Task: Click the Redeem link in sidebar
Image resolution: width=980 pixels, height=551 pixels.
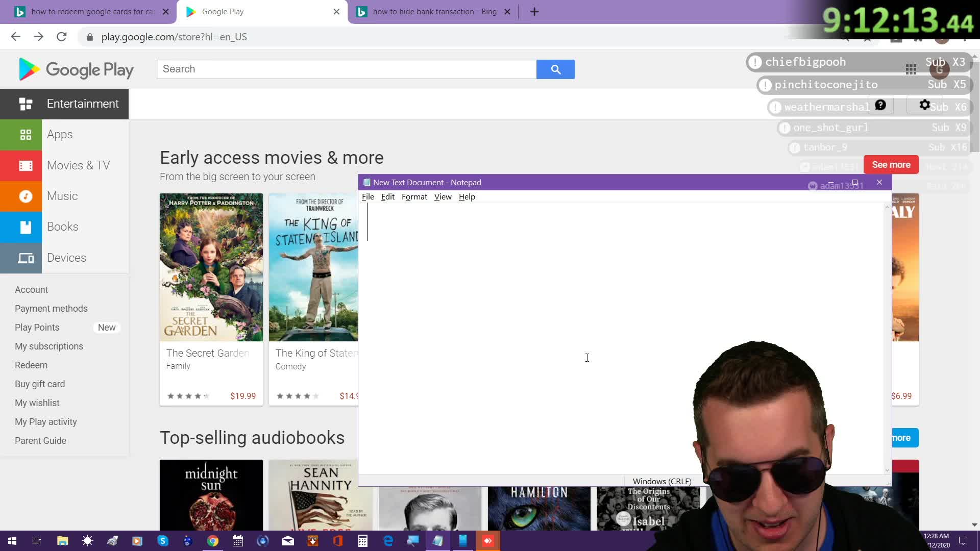Action: (x=31, y=365)
